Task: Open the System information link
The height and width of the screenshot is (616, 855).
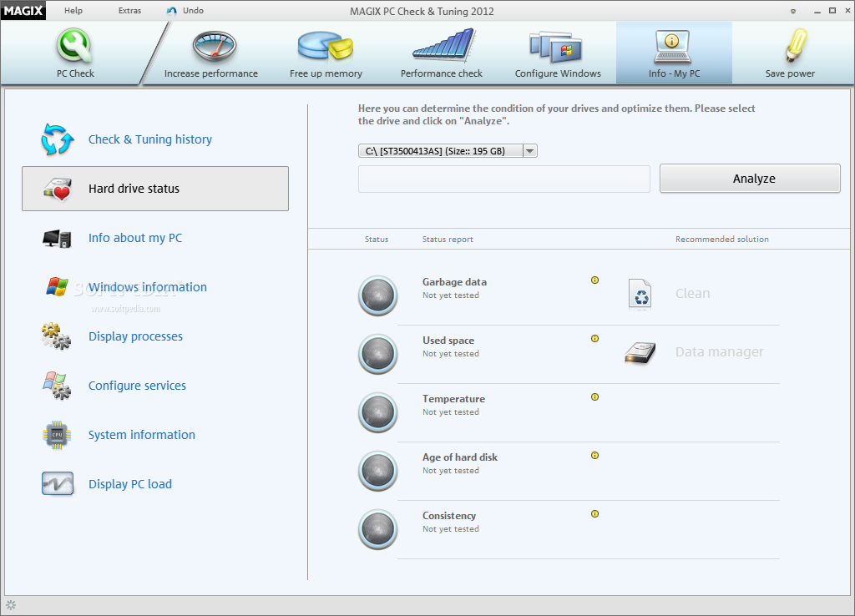Action: (x=142, y=435)
